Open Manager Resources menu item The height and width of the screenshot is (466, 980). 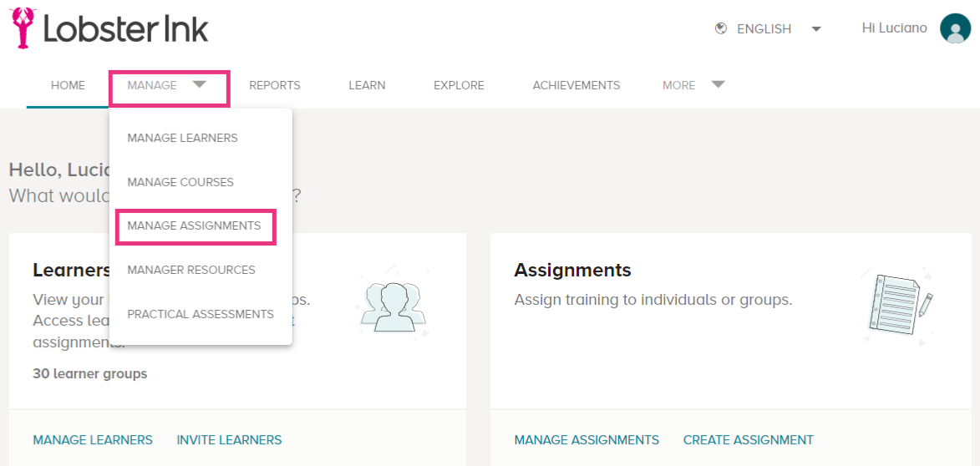click(x=191, y=270)
